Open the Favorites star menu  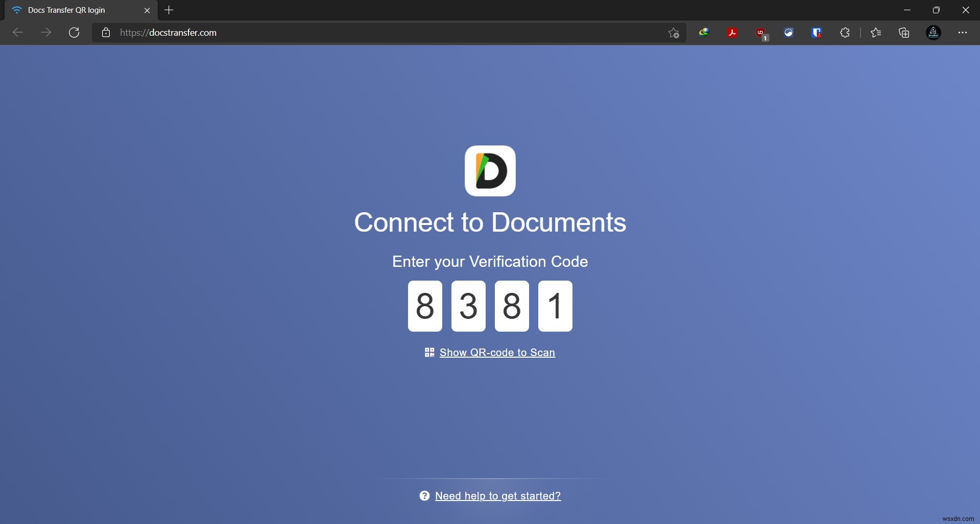coord(875,33)
